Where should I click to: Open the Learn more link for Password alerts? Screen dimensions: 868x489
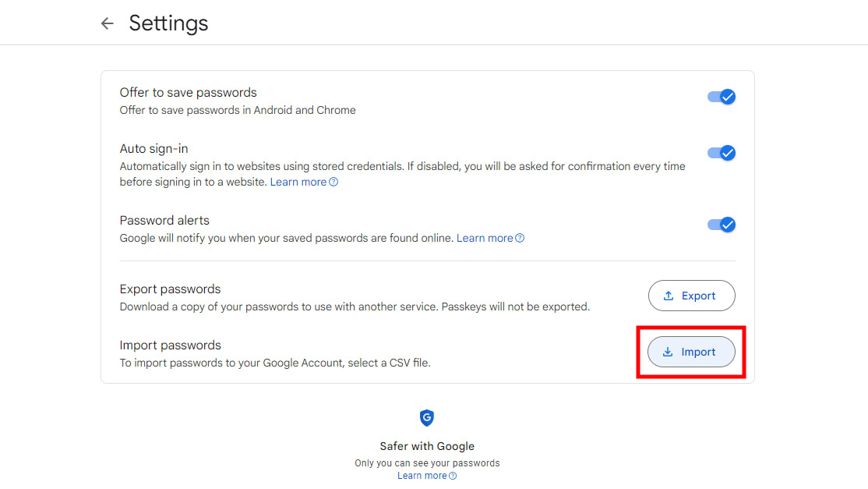484,238
